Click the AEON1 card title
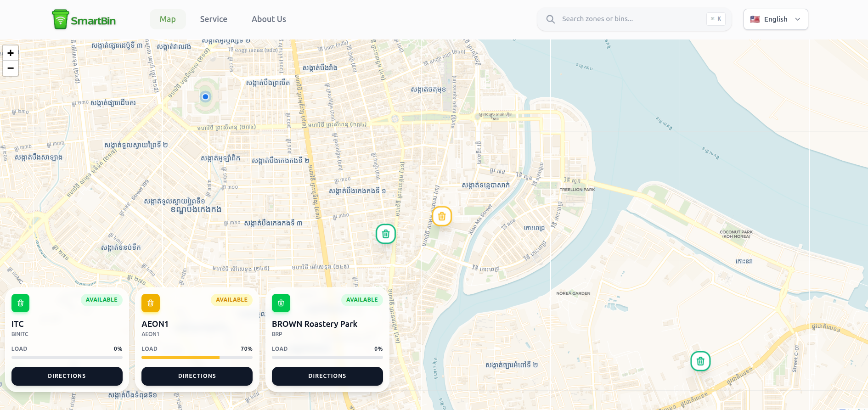Viewport: 868px width, 410px height. 155,324
